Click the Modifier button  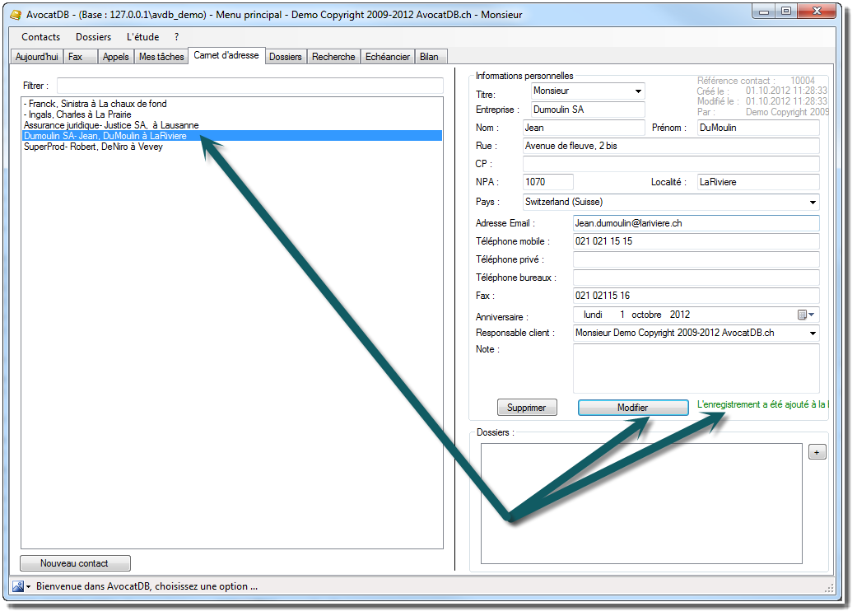click(632, 408)
